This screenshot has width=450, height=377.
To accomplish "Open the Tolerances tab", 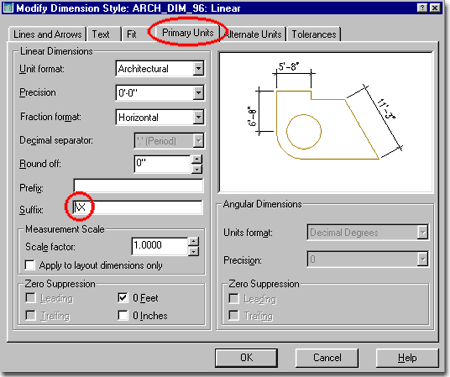I will tap(314, 34).
